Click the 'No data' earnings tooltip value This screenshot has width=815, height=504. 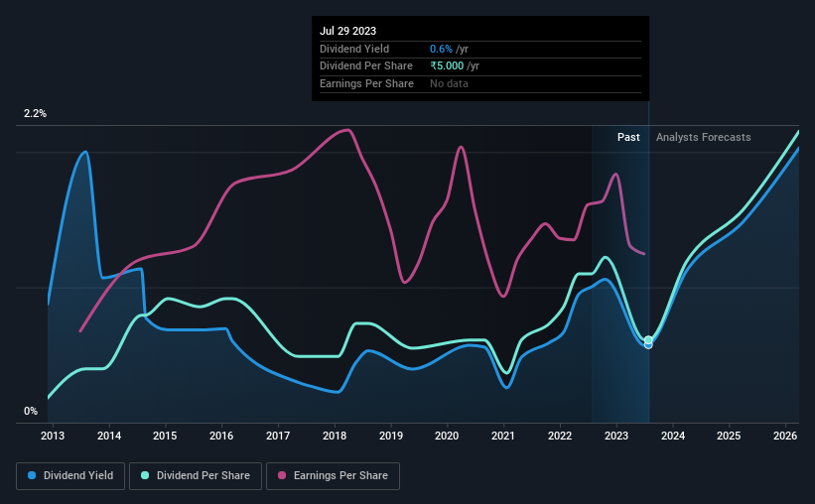[x=449, y=83]
